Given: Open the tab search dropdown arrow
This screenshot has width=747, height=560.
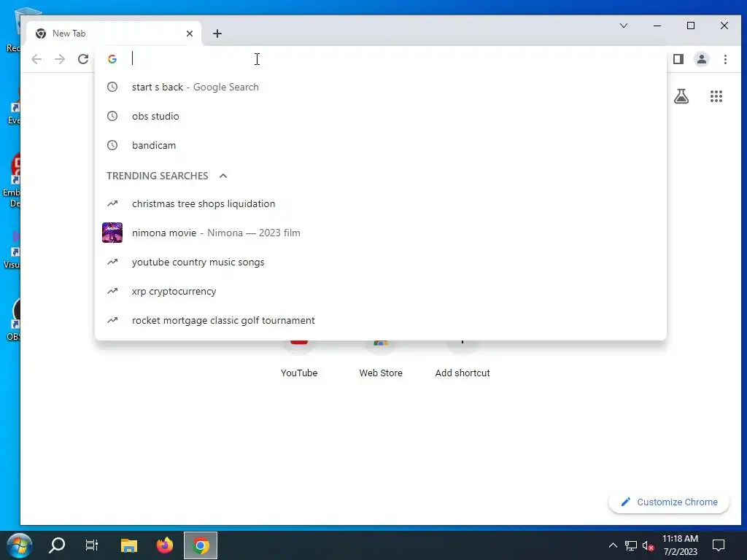Looking at the screenshot, I should [624, 26].
